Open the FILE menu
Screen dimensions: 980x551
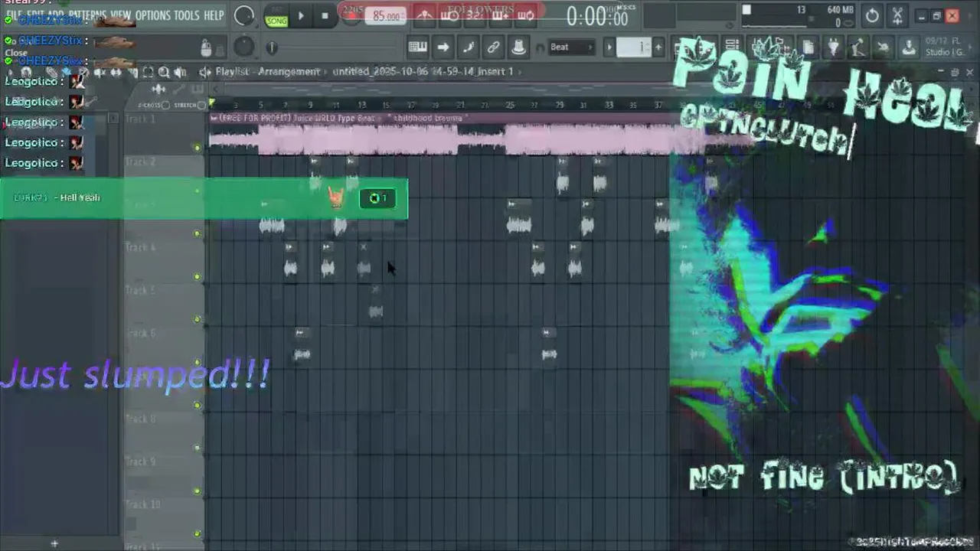(x=14, y=15)
